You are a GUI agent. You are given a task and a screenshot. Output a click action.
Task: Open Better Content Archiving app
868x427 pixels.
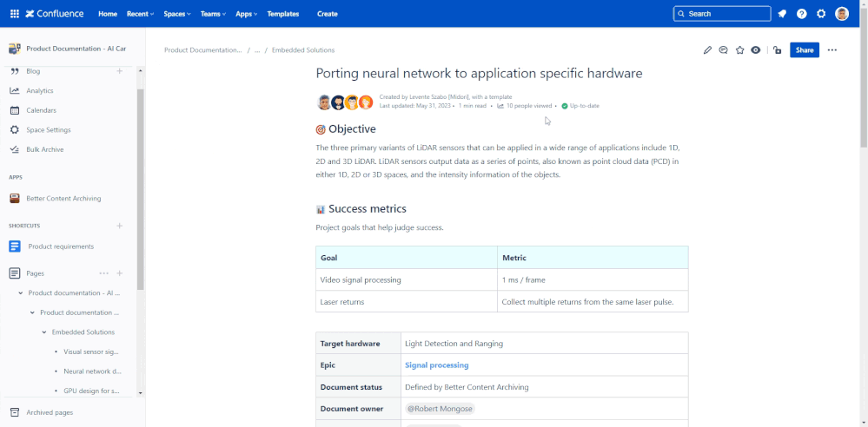point(63,198)
